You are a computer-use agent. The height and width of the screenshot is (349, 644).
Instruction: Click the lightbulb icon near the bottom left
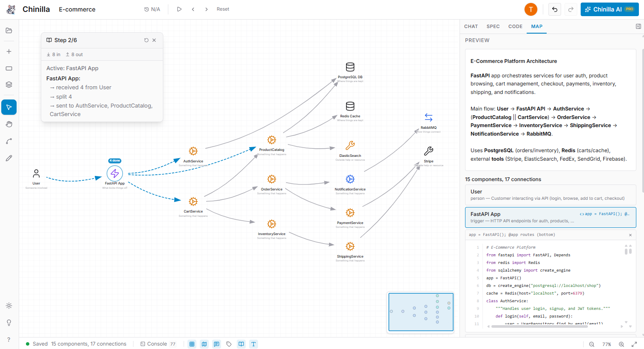click(x=9, y=323)
